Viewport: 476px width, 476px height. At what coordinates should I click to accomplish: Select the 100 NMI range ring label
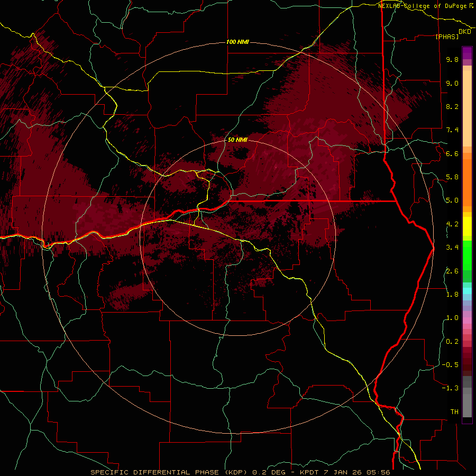(x=237, y=42)
